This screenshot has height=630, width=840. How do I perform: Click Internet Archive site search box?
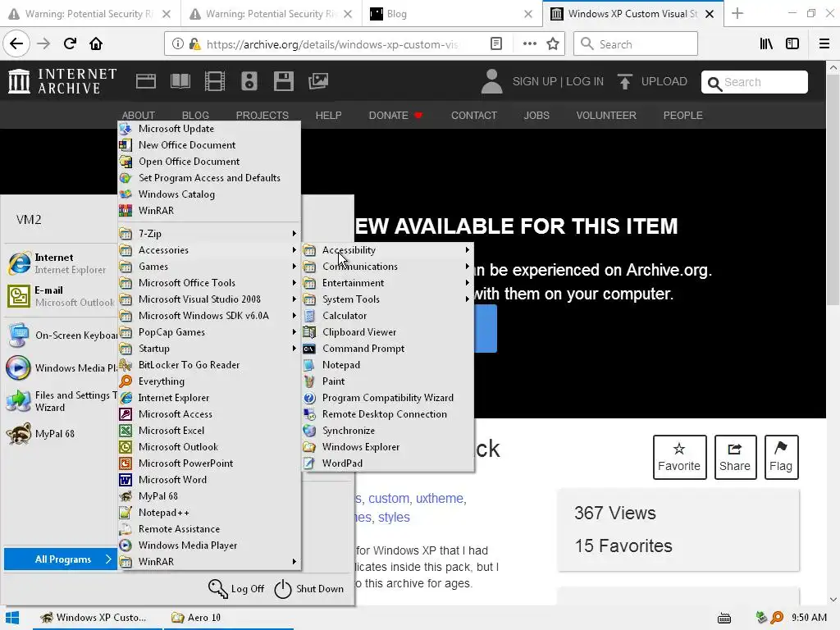point(755,82)
